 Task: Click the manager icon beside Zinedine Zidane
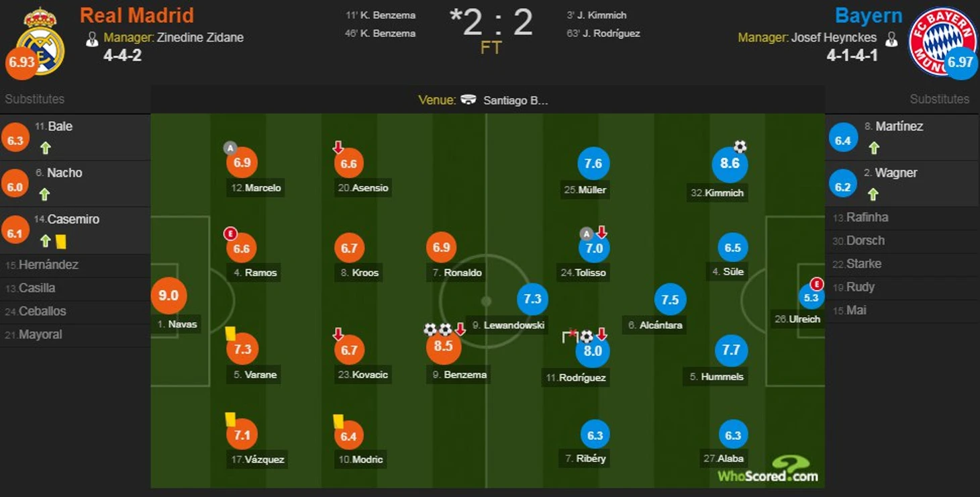[92, 38]
